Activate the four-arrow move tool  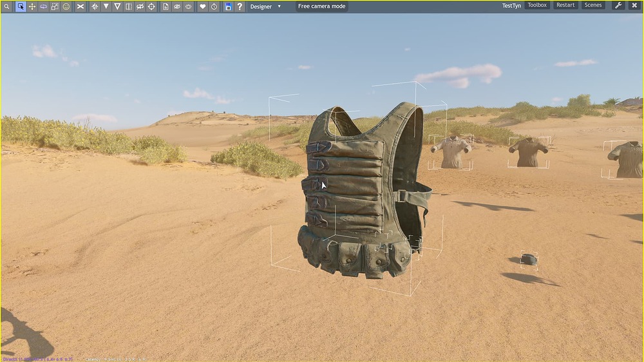(x=32, y=6)
